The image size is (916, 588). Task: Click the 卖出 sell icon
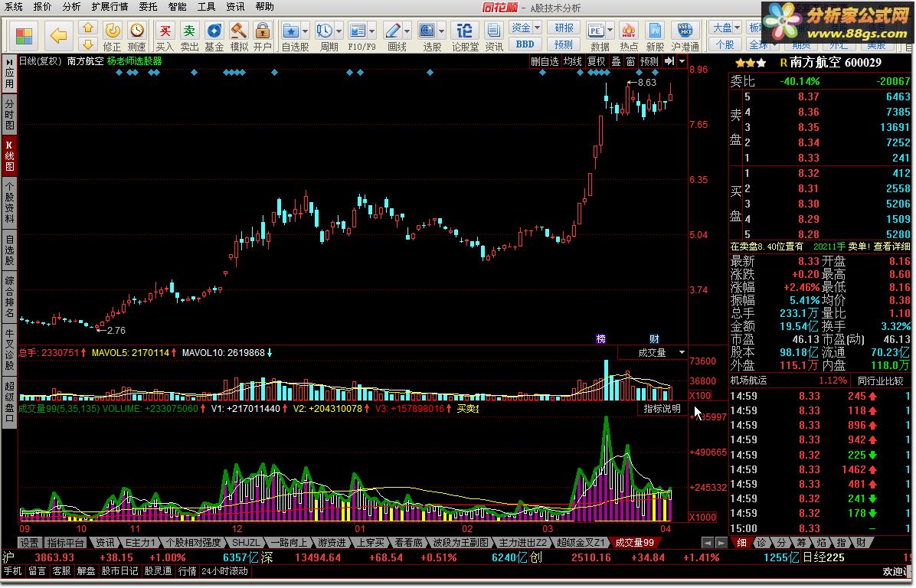pyautogui.click(x=189, y=36)
